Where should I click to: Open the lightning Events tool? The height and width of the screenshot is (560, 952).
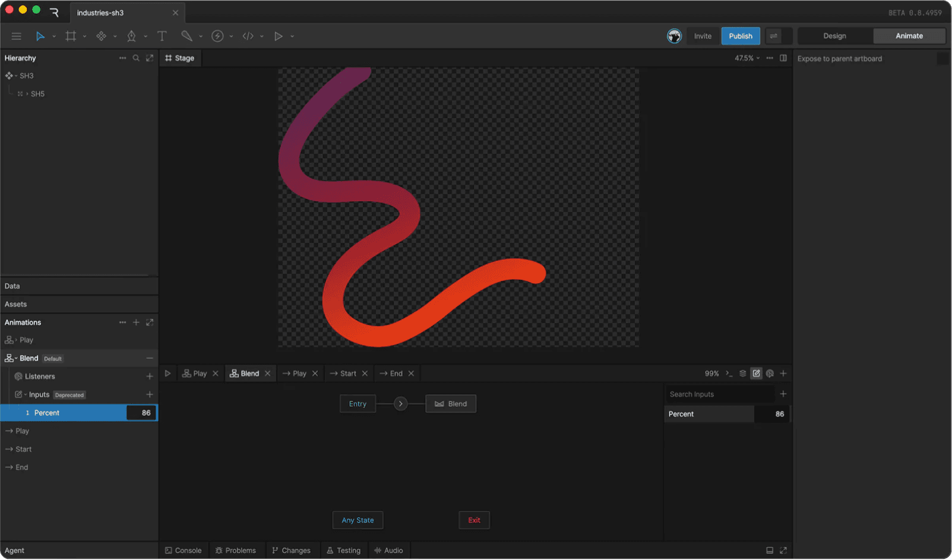(217, 36)
